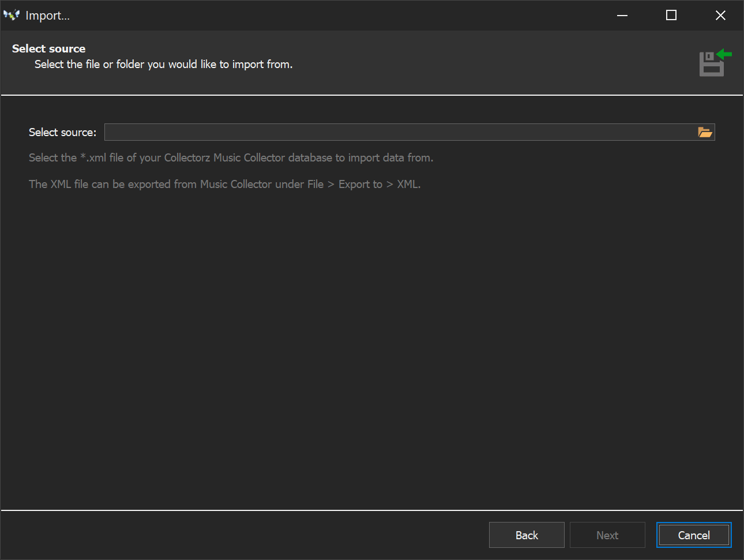Click empty area in dialog body

click(x=369, y=346)
